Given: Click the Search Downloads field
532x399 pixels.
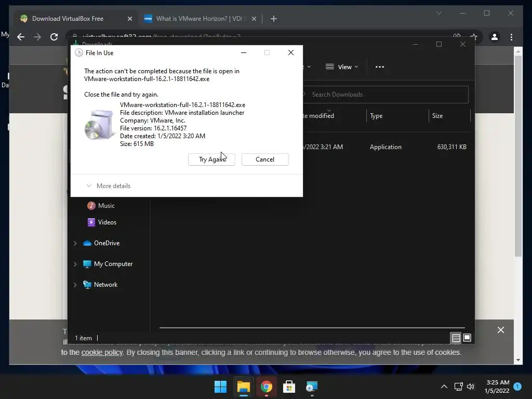Looking at the screenshot, I should pyautogui.click(x=385, y=95).
